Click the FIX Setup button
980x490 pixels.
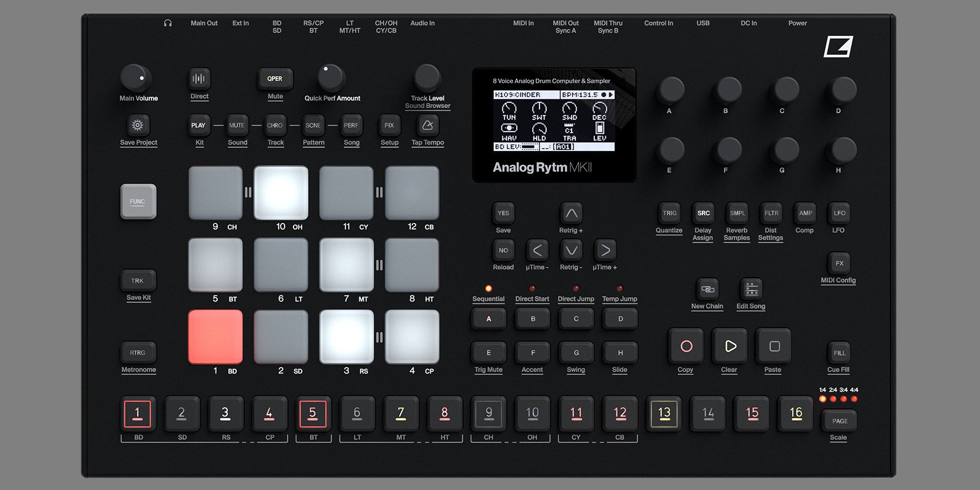tap(389, 126)
